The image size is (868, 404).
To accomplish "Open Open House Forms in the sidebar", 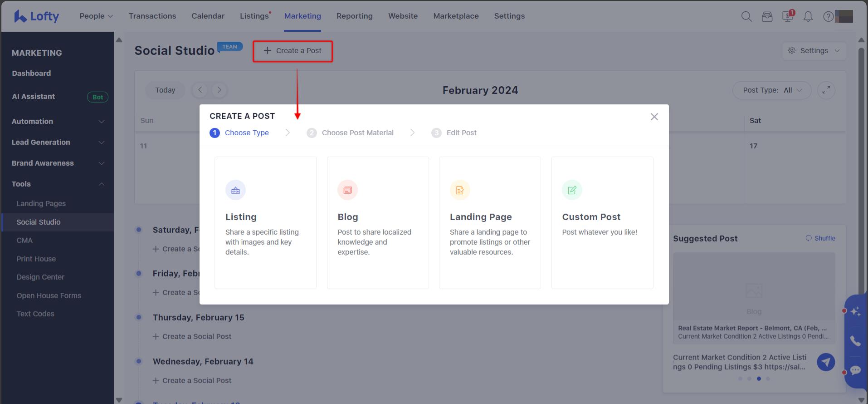I will [49, 296].
